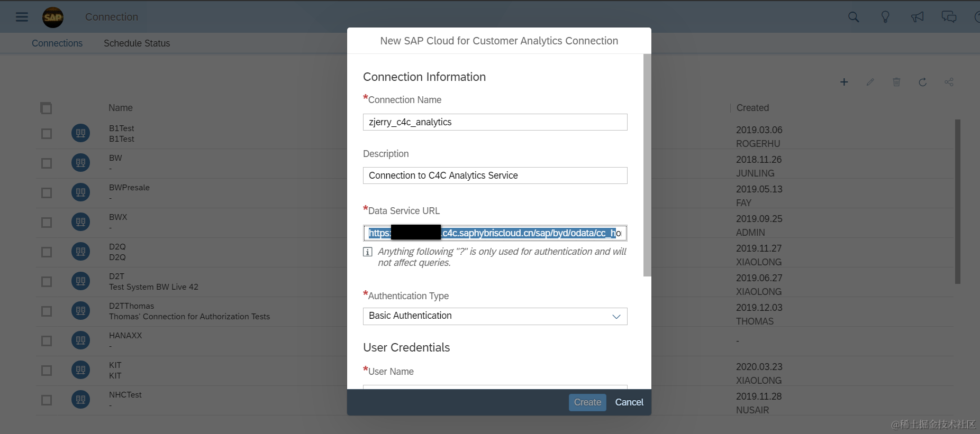Viewport: 980px width, 434px height.
Task: Expand the Authentication Type dropdown
Action: (495, 316)
